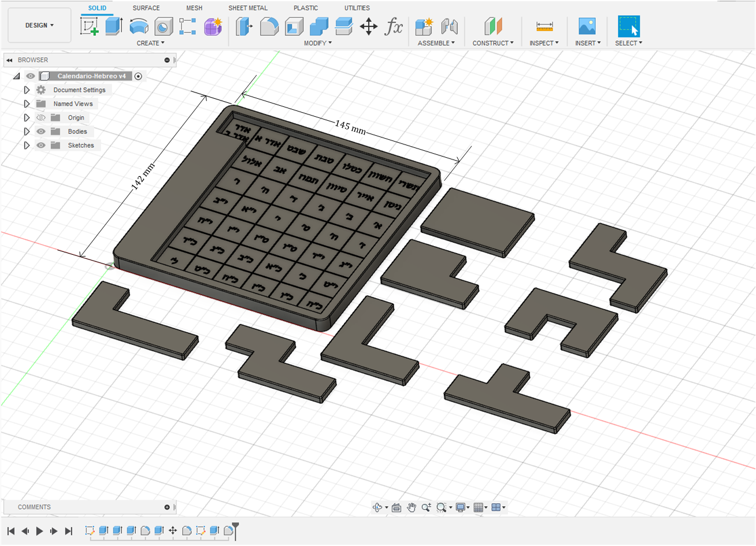Expand the Bodies tree node
The width and height of the screenshot is (756, 546).
pos(27,132)
